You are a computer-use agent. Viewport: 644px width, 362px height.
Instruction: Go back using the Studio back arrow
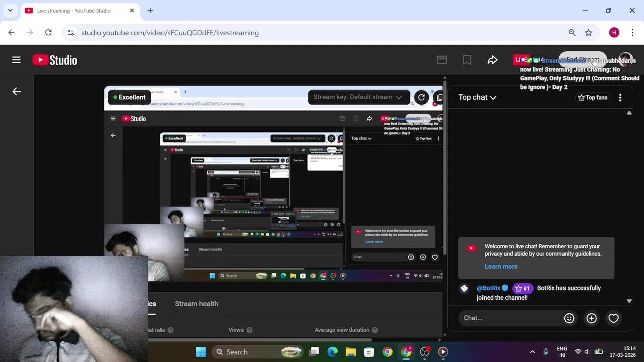pyautogui.click(x=17, y=92)
